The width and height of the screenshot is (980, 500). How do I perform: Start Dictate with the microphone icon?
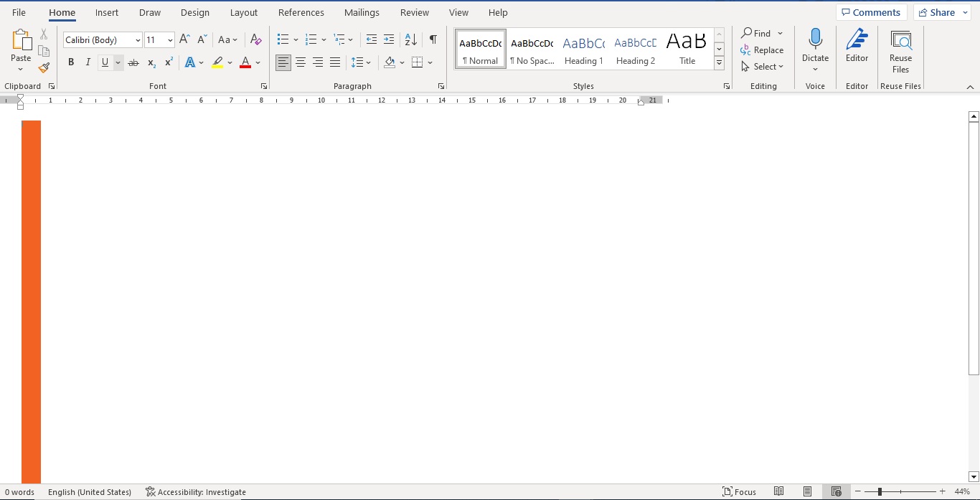pos(815,39)
